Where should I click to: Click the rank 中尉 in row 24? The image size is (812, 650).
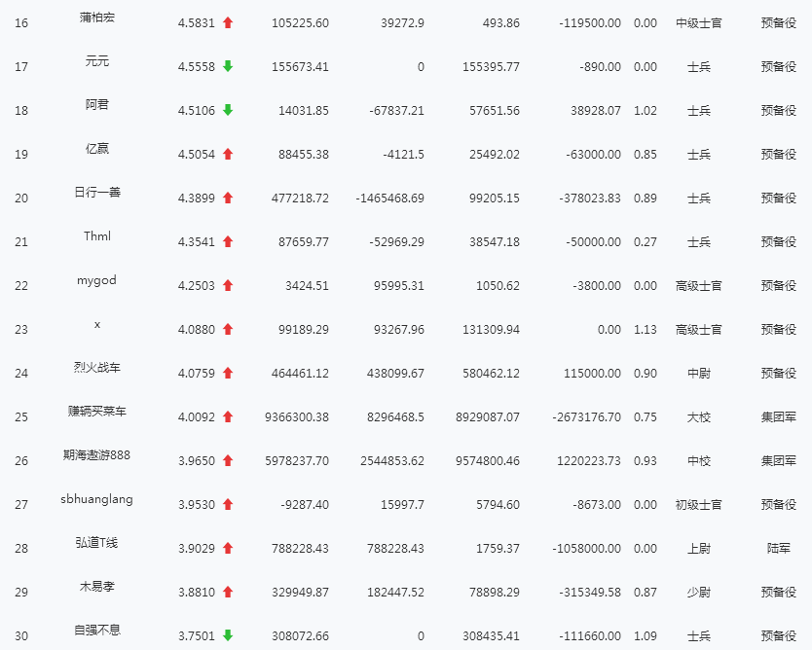tap(699, 373)
